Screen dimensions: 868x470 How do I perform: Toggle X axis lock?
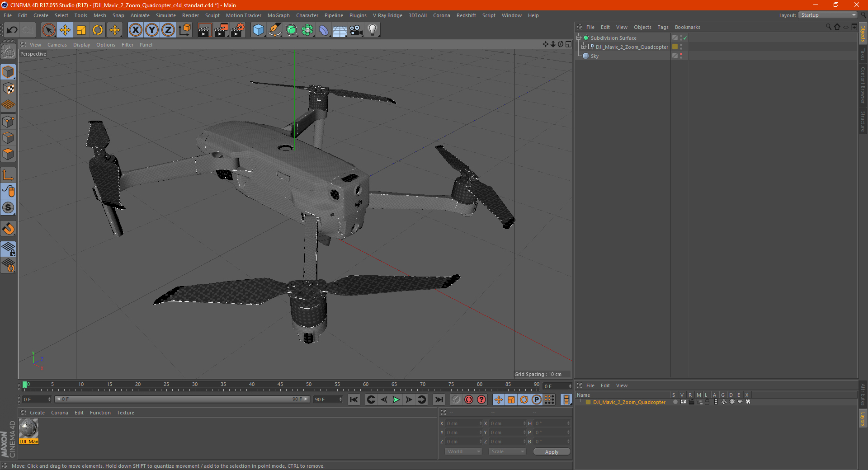point(135,30)
